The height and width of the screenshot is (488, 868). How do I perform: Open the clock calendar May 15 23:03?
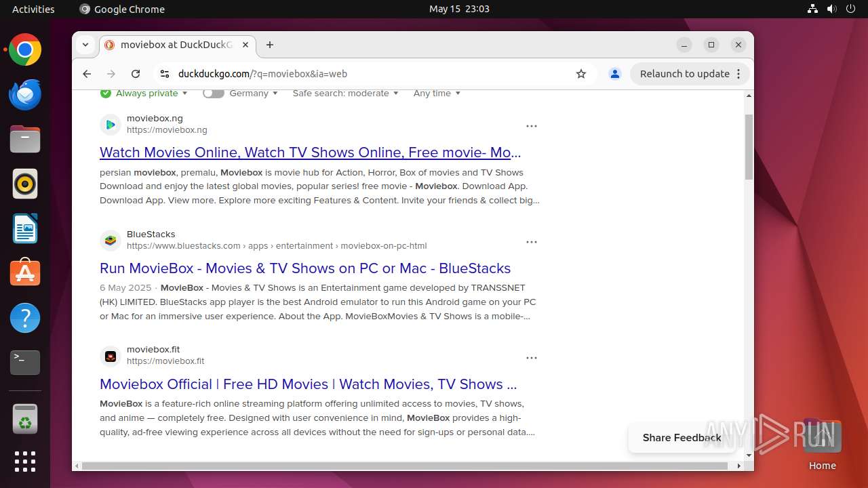click(x=459, y=9)
